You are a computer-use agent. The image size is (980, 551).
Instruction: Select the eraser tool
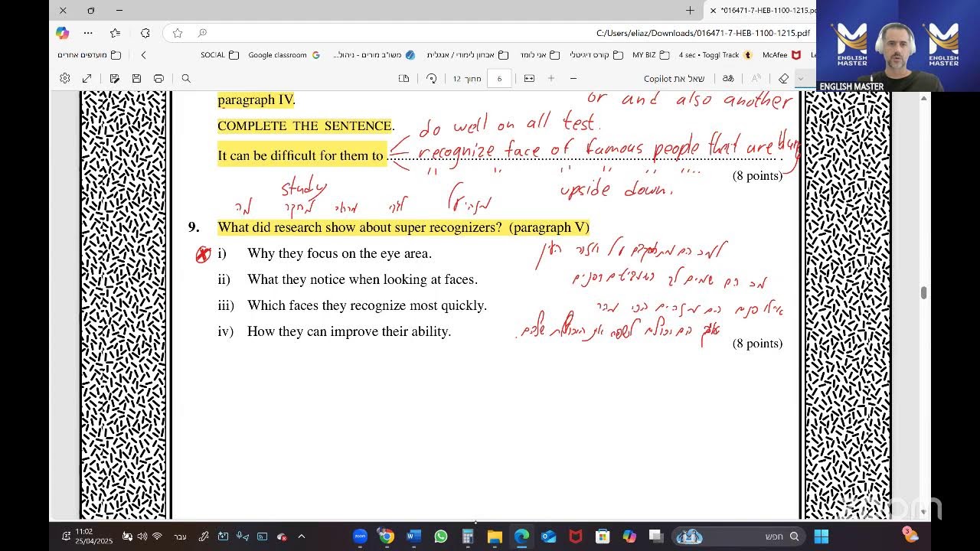783,78
